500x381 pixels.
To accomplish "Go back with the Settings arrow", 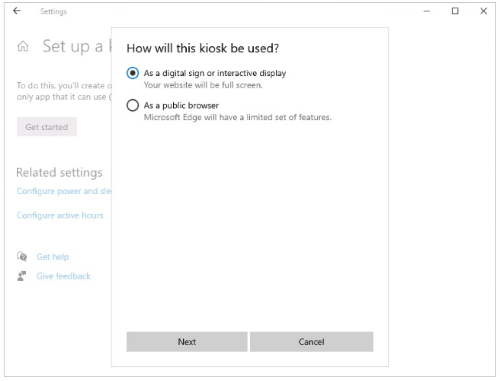I will 17,11.
